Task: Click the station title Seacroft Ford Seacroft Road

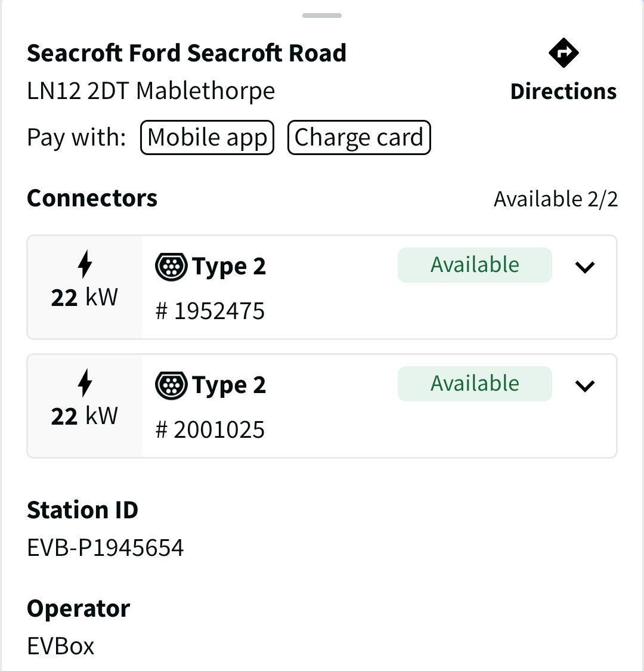Action: 186,52
